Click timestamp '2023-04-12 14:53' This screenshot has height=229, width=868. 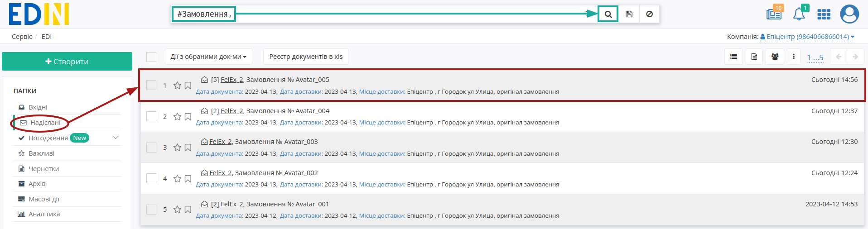831,204
